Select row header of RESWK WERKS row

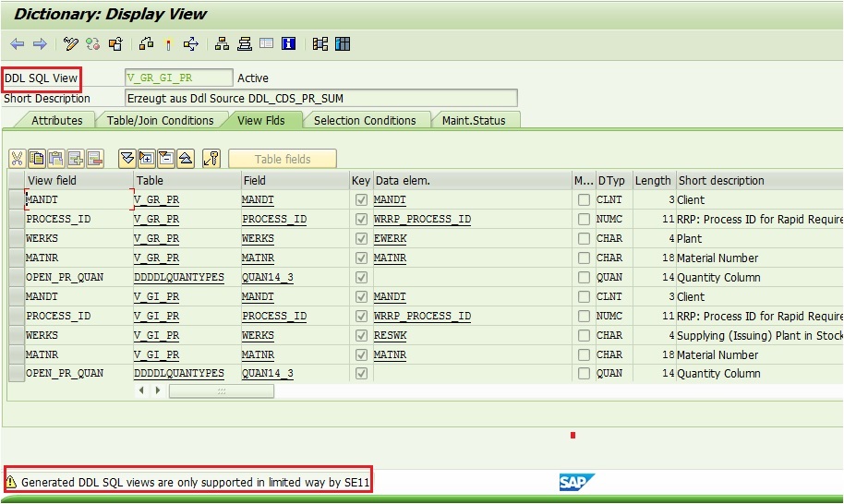coord(17,335)
